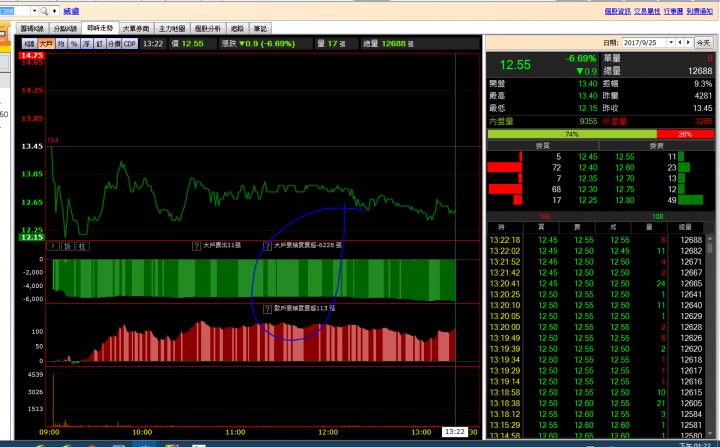Open the stock code dropdown arrow

(x=34, y=11)
